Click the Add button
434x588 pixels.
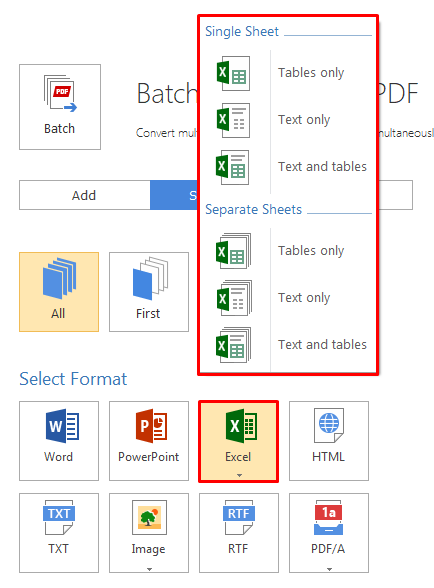tap(84, 195)
